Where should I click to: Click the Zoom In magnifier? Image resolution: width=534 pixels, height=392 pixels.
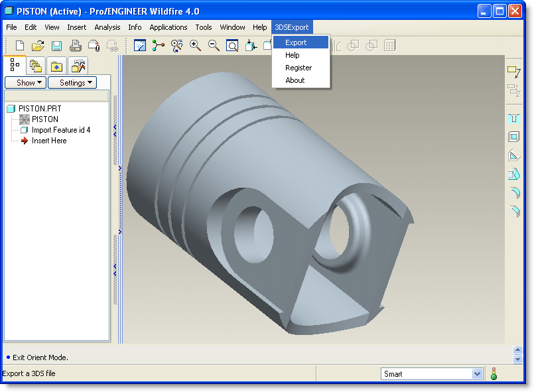coord(195,45)
